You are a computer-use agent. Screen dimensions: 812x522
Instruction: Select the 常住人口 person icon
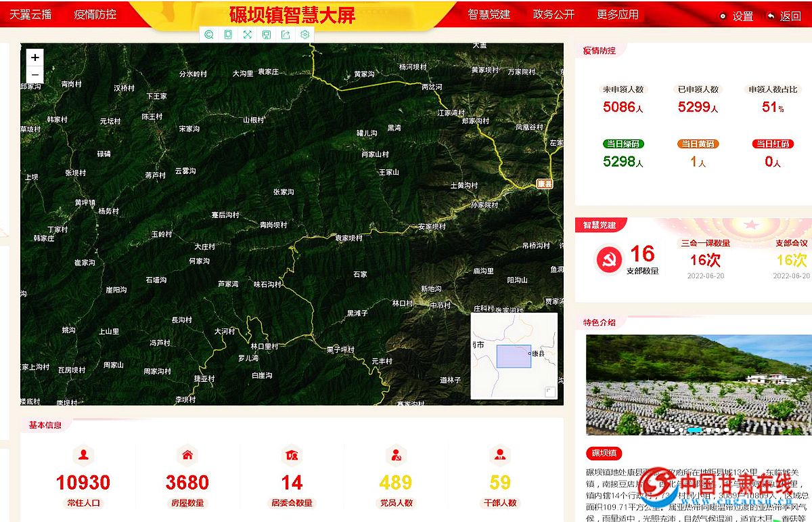83,455
